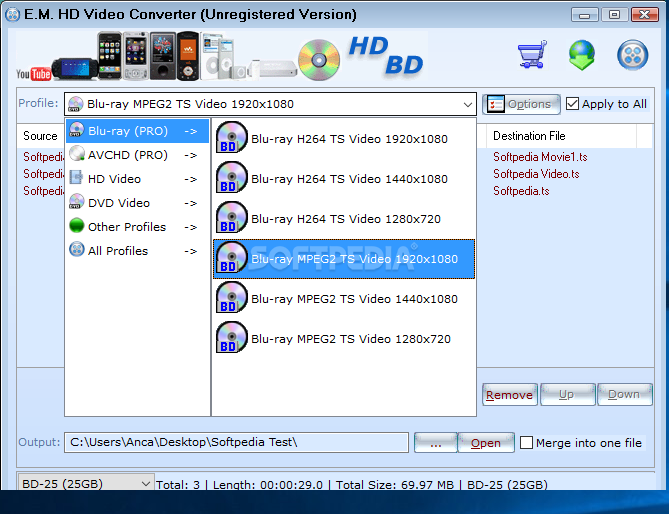Select Blu-ray H264 TS Video 1920x1080
Image resolution: width=669 pixels, height=514 pixels.
344,139
